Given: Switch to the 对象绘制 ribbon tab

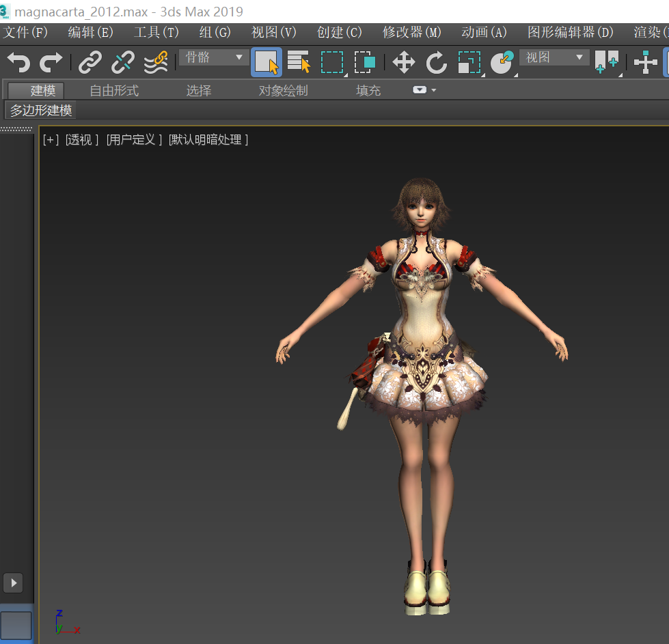Looking at the screenshot, I should pyautogui.click(x=284, y=90).
